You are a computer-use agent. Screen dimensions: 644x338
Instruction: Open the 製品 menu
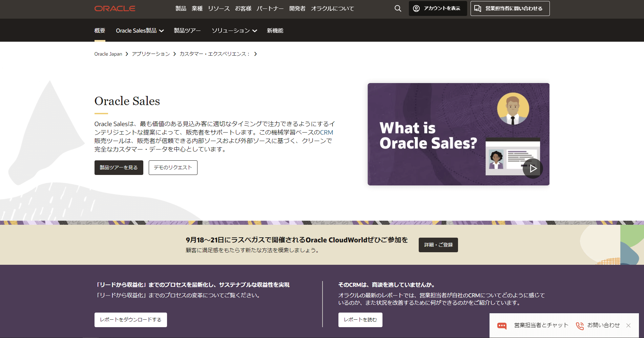coord(181,8)
